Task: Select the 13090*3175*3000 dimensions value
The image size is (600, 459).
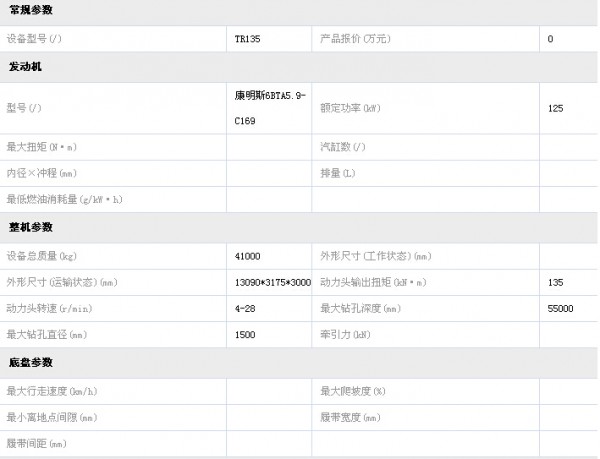Action: click(x=272, y=282)
